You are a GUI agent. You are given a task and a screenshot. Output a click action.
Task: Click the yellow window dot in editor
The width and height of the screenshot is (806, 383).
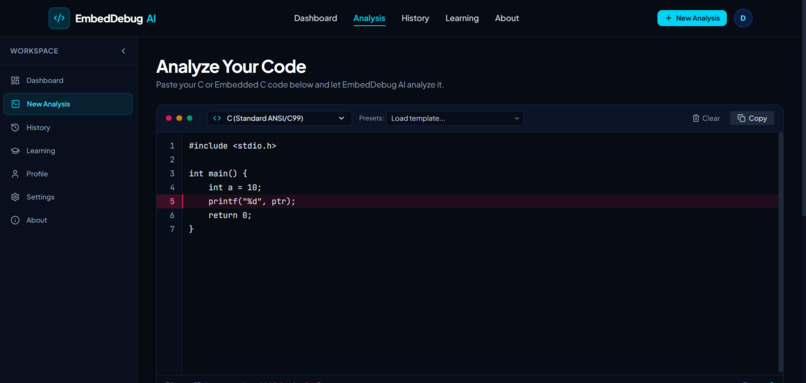179,118
